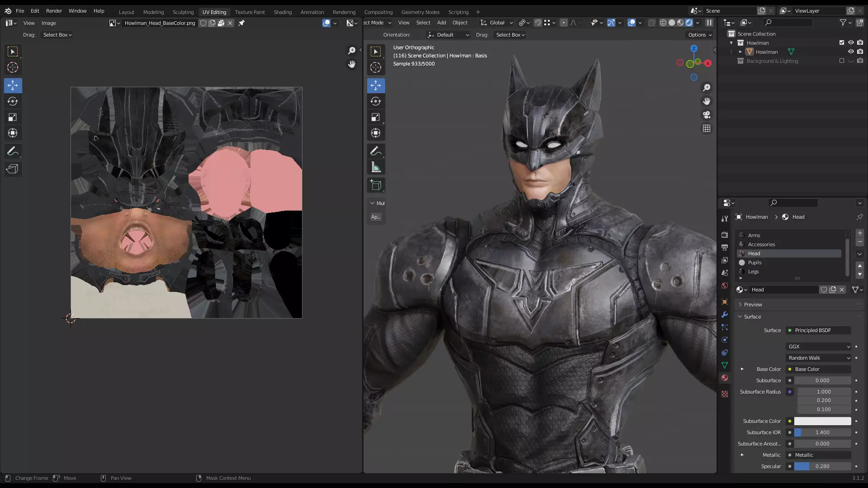Select the Rotate tool in the UV editor
Viewport: 868px width, 488px height.
[13, 101]
